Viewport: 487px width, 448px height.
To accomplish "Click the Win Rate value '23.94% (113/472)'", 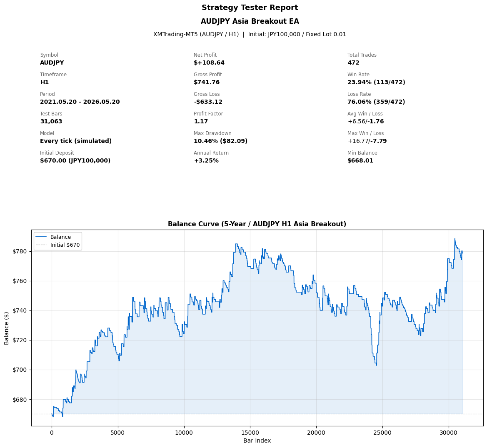I will coord(377,83).
